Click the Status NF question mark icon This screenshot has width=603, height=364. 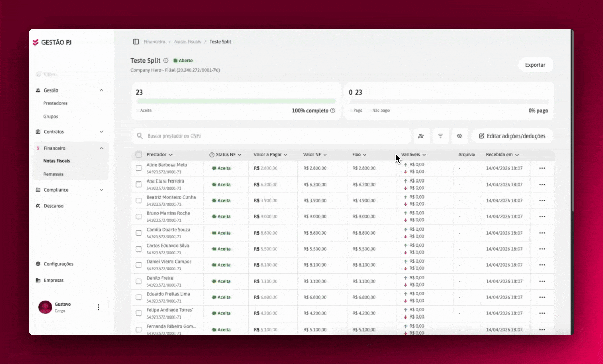(x=212, y=155)
